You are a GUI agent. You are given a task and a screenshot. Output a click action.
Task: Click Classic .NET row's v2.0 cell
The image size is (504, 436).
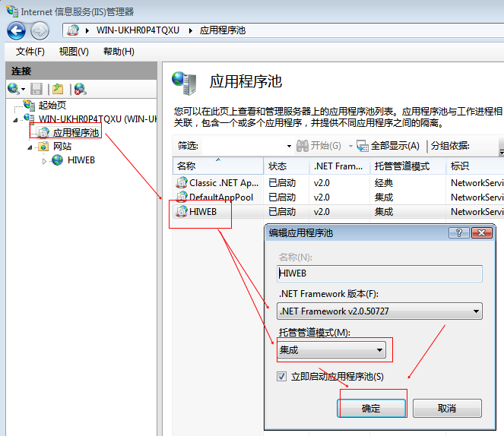tap(322, 183)
